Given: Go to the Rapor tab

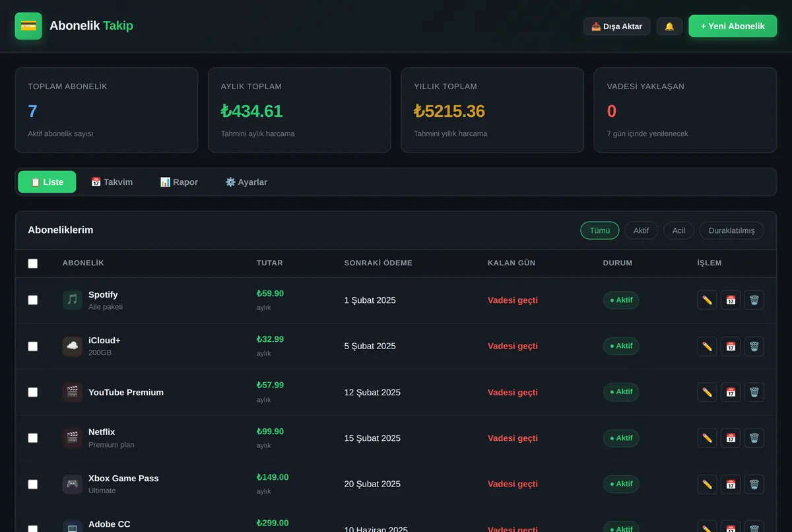Looking at the screenshot, I should (x=179, y=182).
